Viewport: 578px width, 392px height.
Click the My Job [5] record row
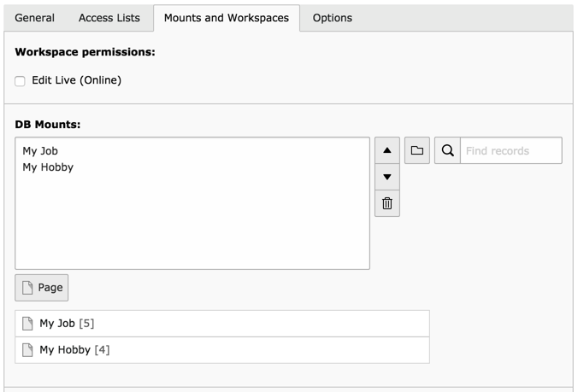[x=222, y=324]
